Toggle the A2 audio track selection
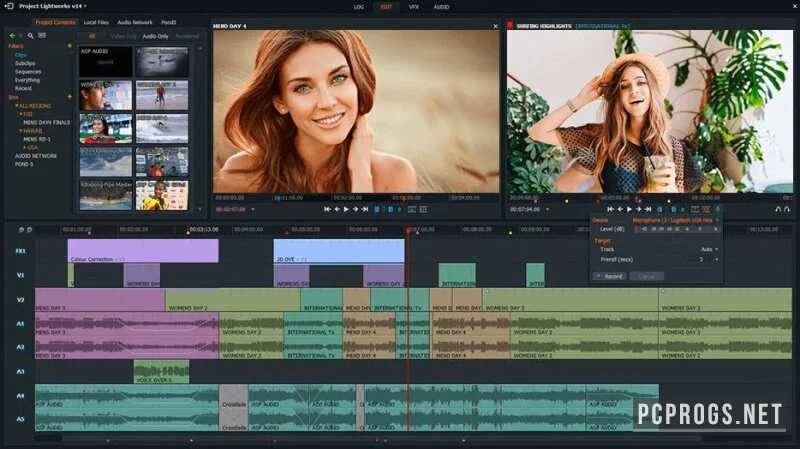Viewport: 800px width, 449px height. point(20,347)
